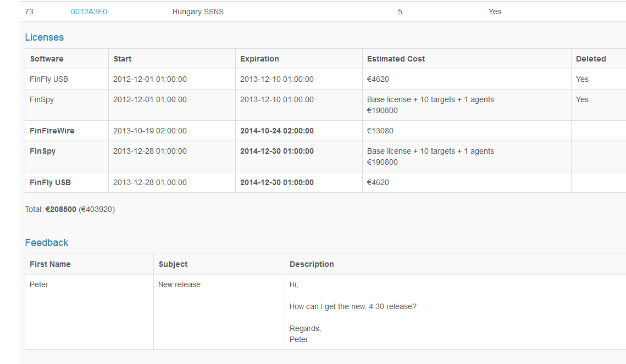
Task: Select the Estimated Cost column header
Action: pyautogui.click(x=396, y=59)
